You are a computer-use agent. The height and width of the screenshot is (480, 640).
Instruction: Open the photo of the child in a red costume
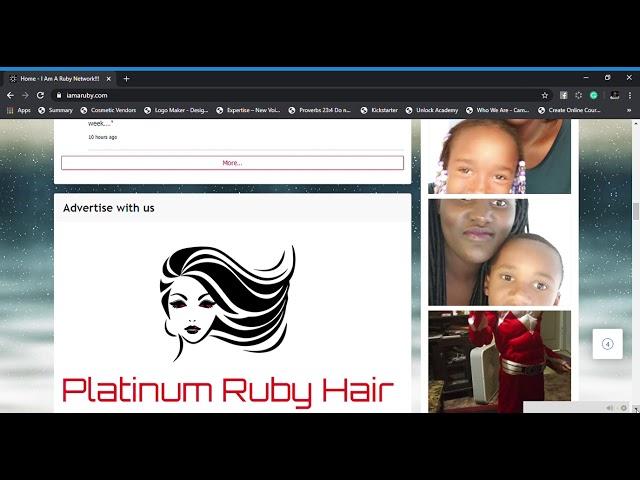pyautogui.click(x=499, y=362)
